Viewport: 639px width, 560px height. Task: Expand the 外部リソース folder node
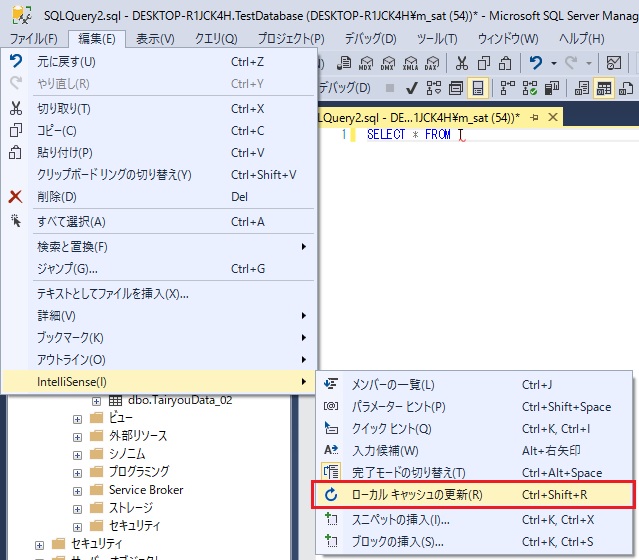click(77, 437)
